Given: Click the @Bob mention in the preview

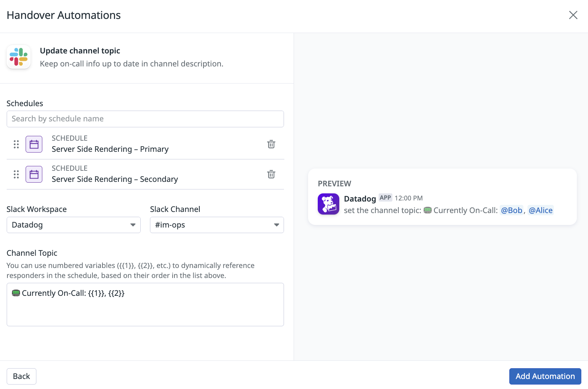Looking at the screenshot, I should pos(511,210).
